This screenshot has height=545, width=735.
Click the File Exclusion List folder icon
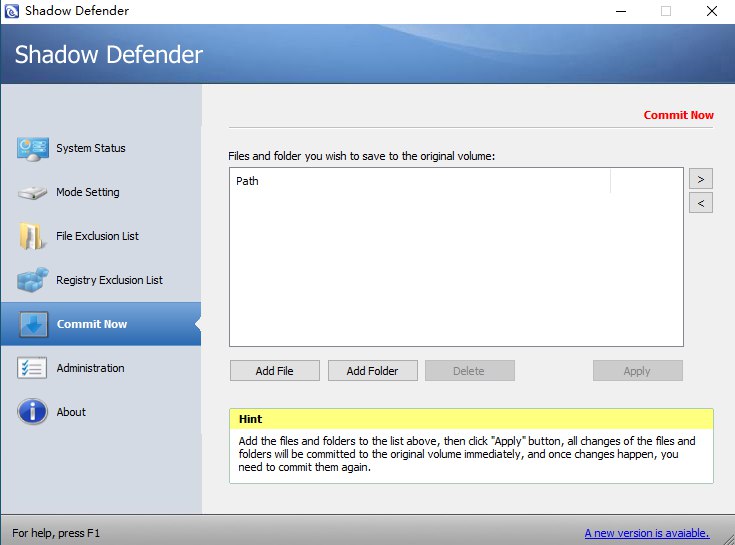click(32, 236)
